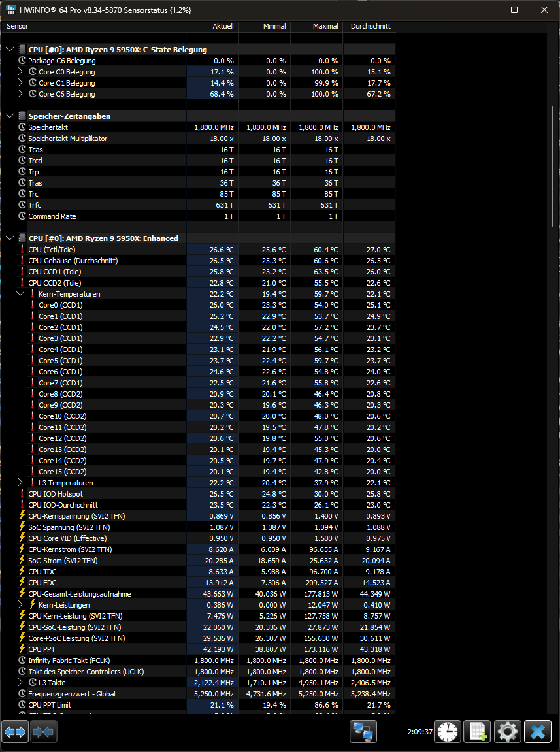Click the collapse-view inward arrows icon
This screenshot has height=752, width=560.
click(44, 732)
